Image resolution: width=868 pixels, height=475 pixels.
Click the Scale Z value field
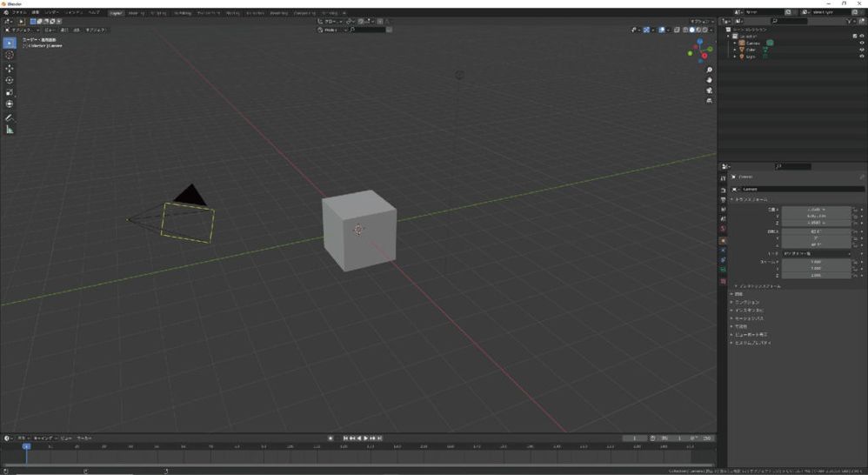coord(816,275)
